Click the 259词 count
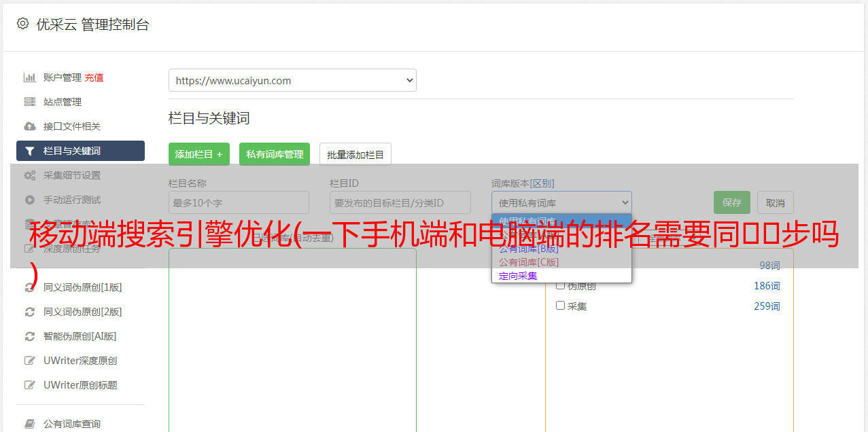This screenshot has width=868, height=432. pyautogui.click(x=767, y=306)
